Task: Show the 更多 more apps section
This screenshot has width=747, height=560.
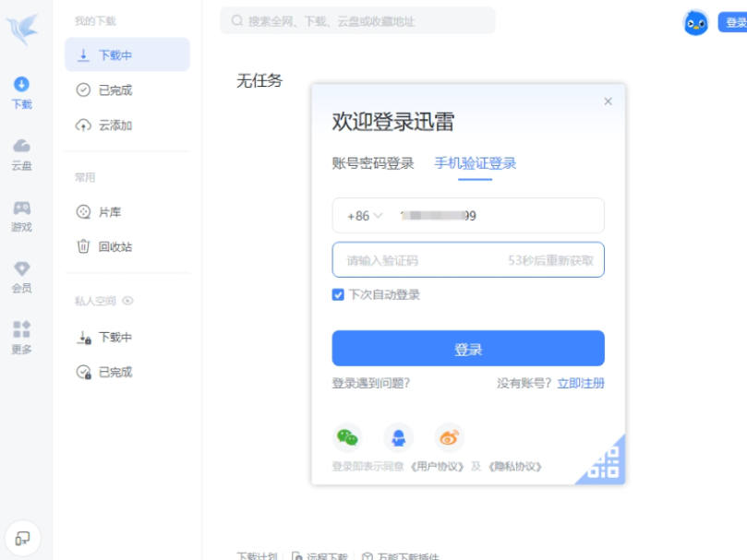Action: [21, 338]
